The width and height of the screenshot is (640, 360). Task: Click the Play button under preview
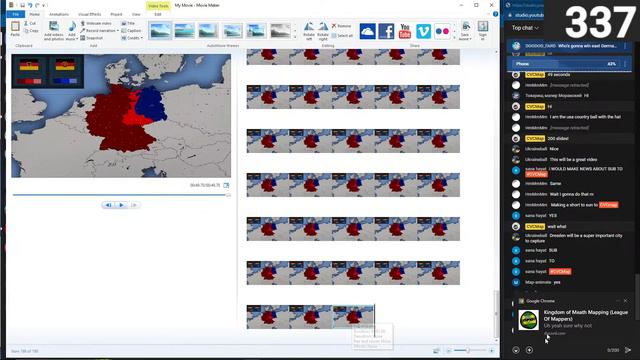[x=121, y=205]
